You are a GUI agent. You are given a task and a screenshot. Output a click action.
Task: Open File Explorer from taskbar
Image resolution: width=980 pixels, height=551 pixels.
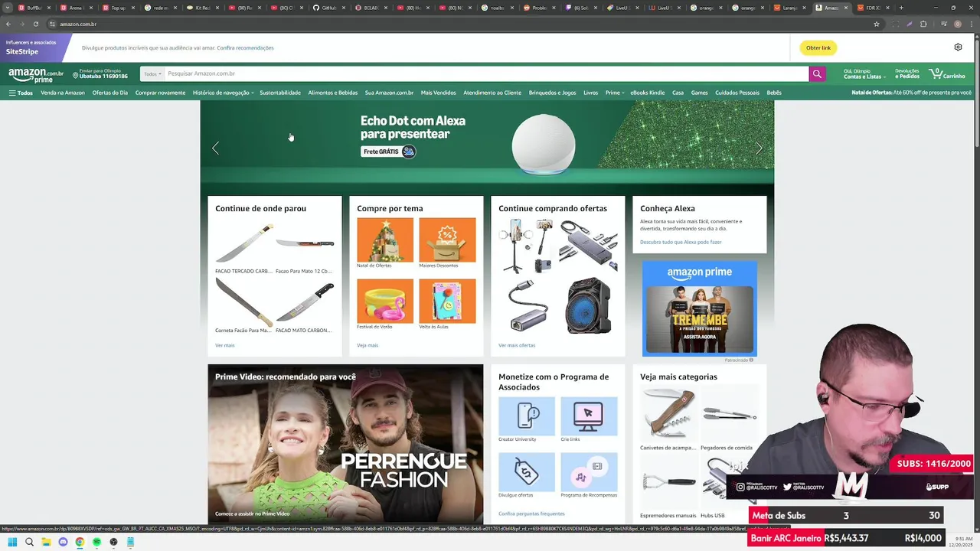click(46, 542)
